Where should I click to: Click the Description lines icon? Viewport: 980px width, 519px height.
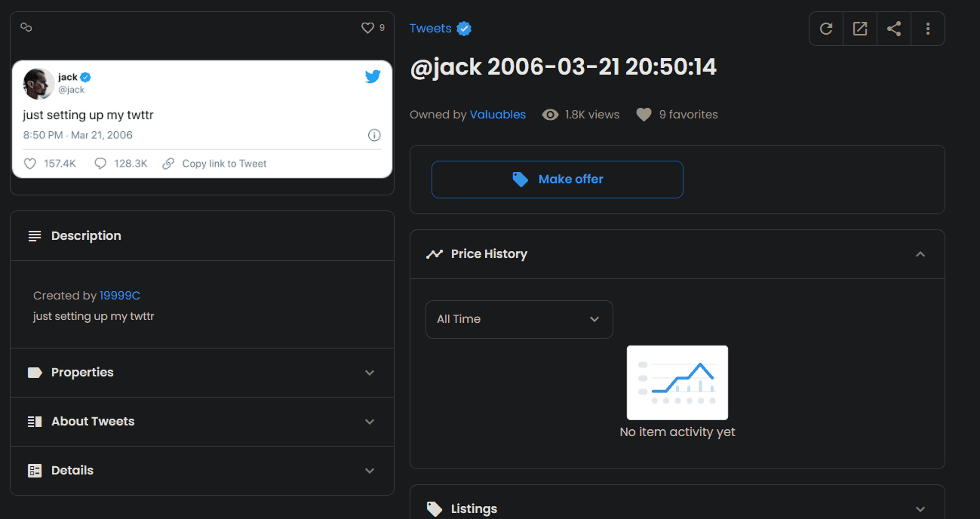point(35,236)
